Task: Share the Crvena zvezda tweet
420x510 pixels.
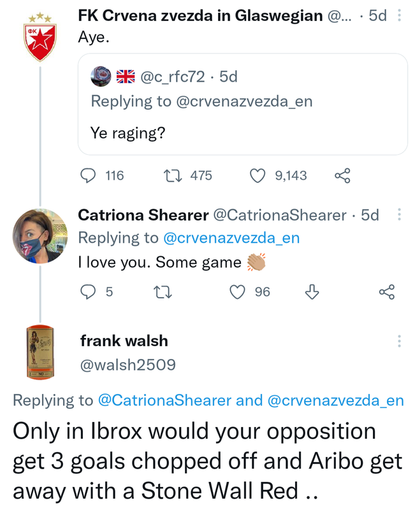Action: click(x=342, y=175)
